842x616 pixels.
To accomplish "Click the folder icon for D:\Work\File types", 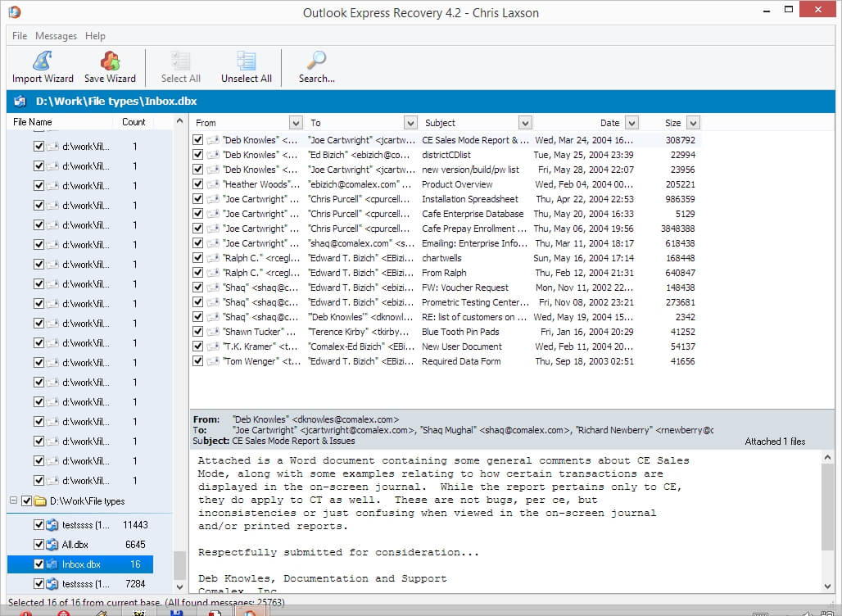I will tap(40, 501).
